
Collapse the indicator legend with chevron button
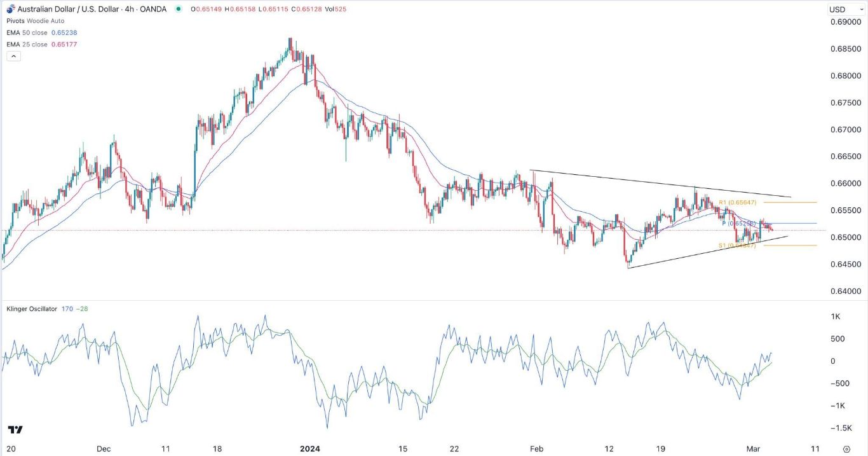[x=13, y=56]
